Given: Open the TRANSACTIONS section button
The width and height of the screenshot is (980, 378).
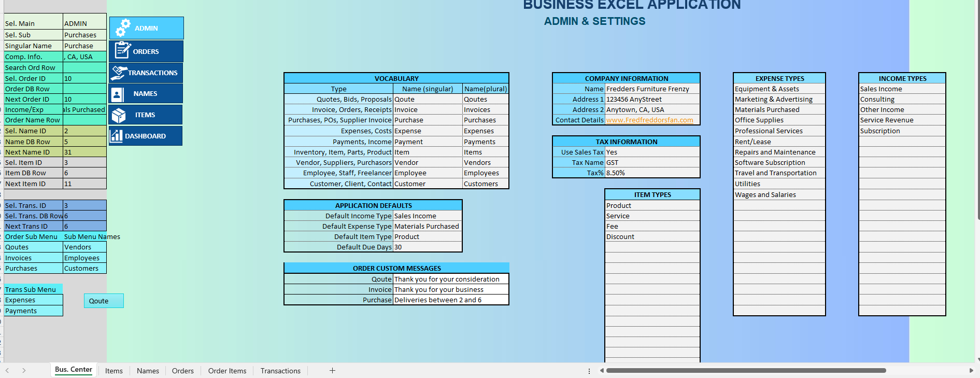Looking at the screenshot, I should click(x=146, y=73).
